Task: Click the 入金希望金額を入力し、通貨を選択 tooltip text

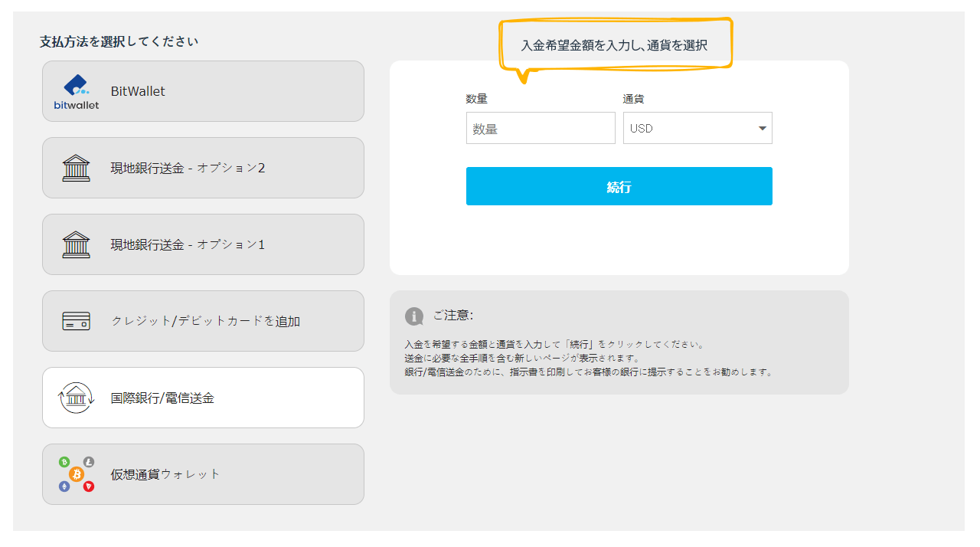Action: coord(614,45)
